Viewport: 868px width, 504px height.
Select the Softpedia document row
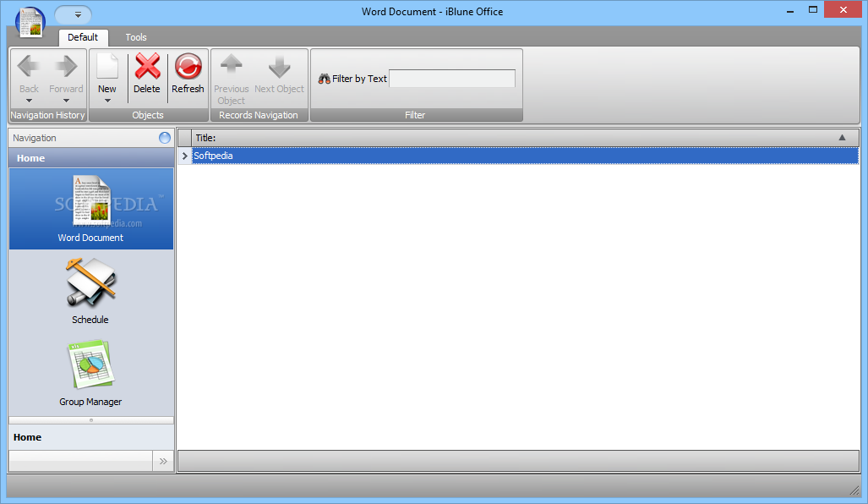pyautogui.click(x=525, y=156)
